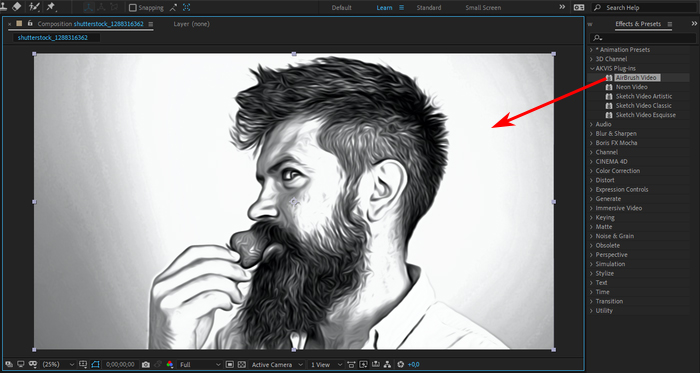
Task: Take a snapshot with camera icon
Action: coord(146,365)
